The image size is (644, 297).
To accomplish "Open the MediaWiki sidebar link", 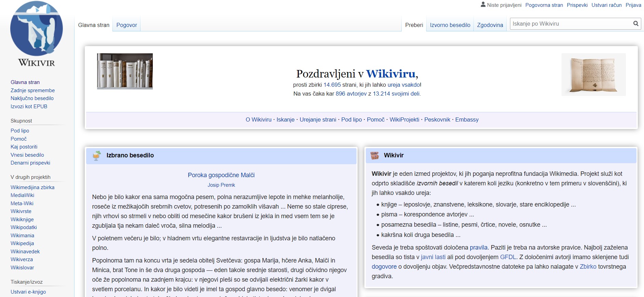I will [x=22, y=195].
